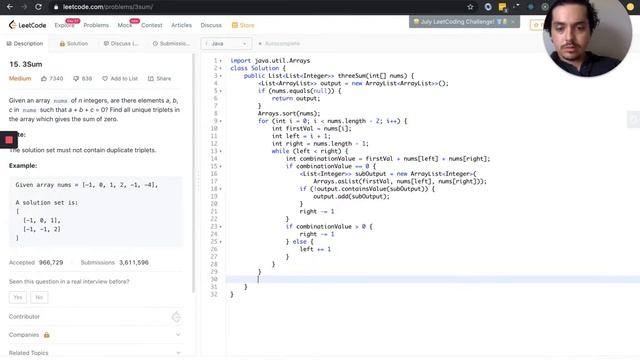Image resolution: width=640 pixels, height=360 pixels.
Task: Click the like count 7340
Action: point(56,78)
